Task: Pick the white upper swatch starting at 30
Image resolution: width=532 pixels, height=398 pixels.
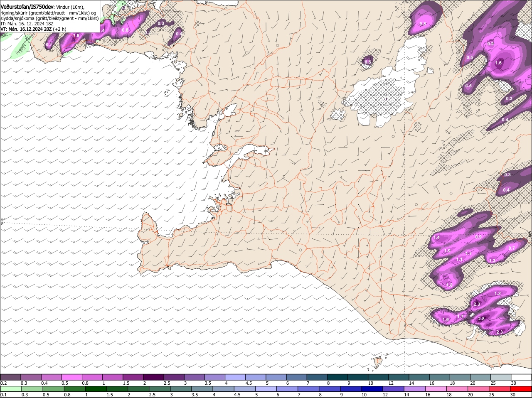Action: (521, 377)
